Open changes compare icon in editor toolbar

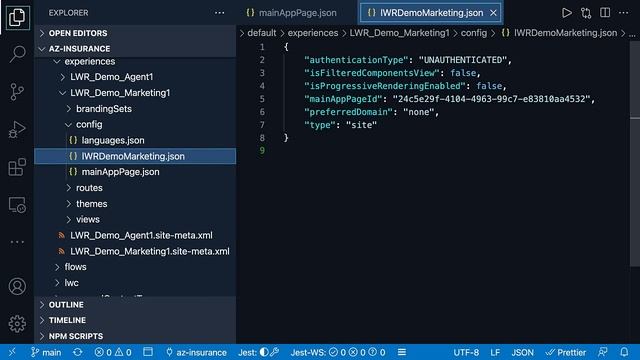[586, 13]
